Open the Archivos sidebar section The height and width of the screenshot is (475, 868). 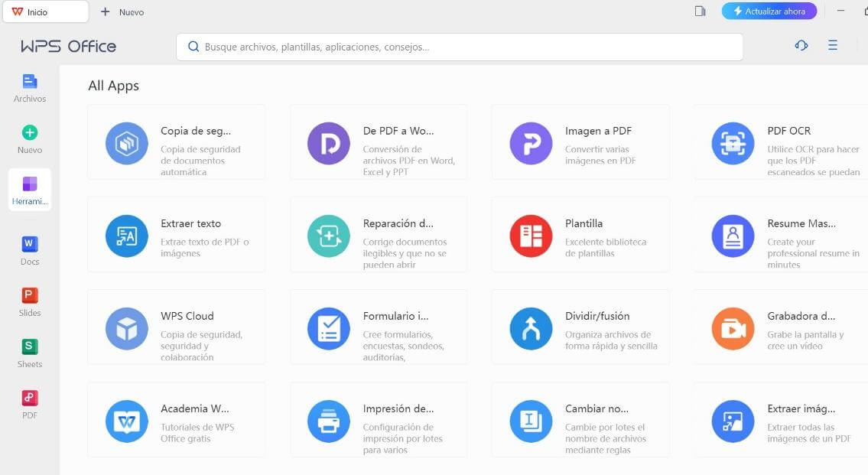click(x=30, y=89)
